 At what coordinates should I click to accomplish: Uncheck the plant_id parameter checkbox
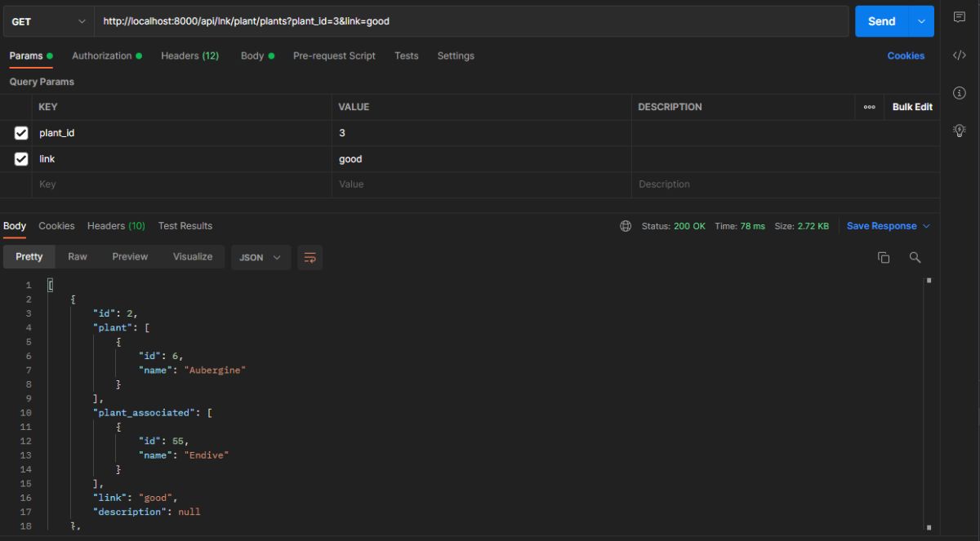click(21, 133)
